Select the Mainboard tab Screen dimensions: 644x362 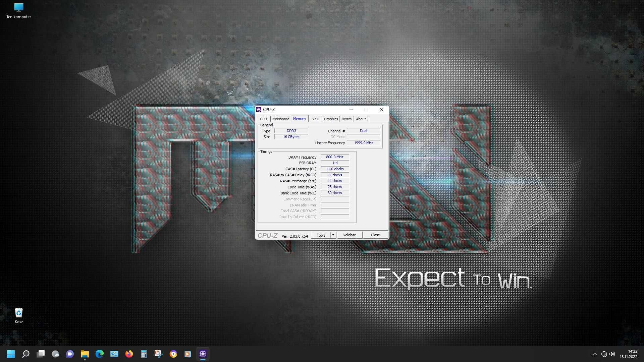pos(280,118)
